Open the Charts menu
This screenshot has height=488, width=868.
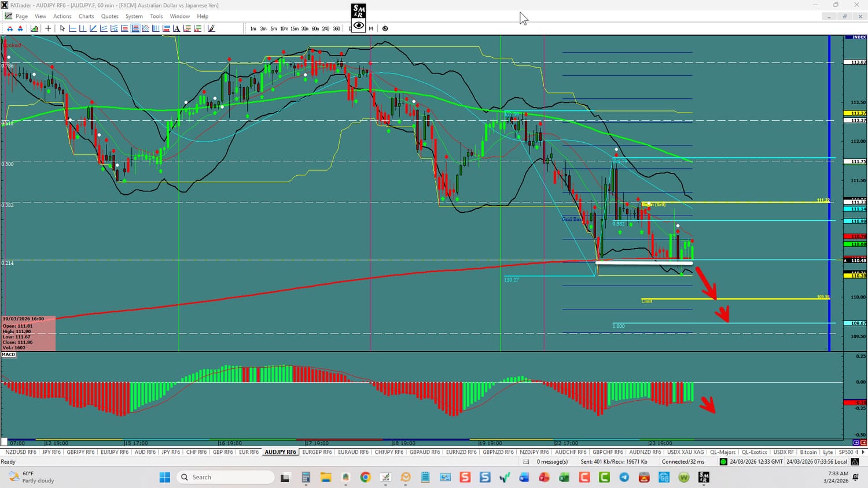point(86,16)
